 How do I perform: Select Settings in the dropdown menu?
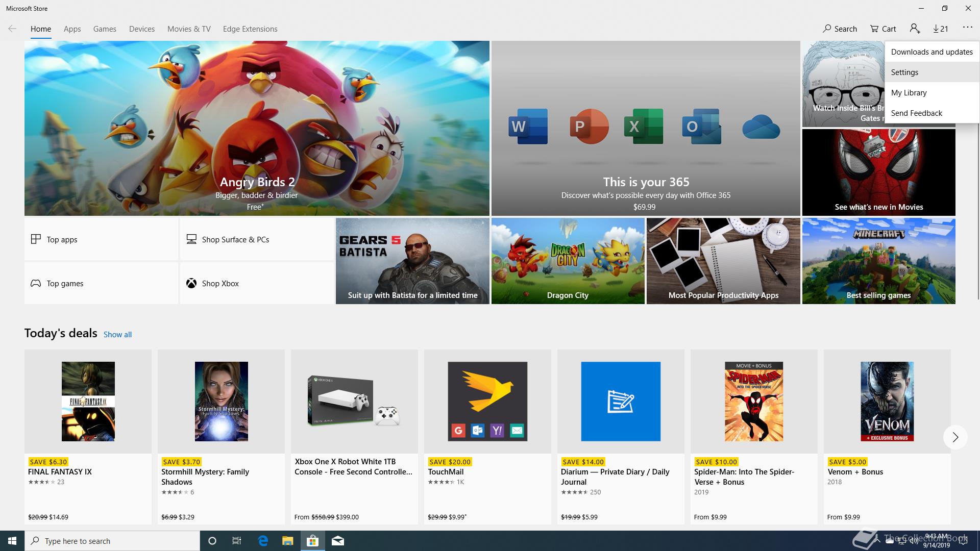pos(932,72)
